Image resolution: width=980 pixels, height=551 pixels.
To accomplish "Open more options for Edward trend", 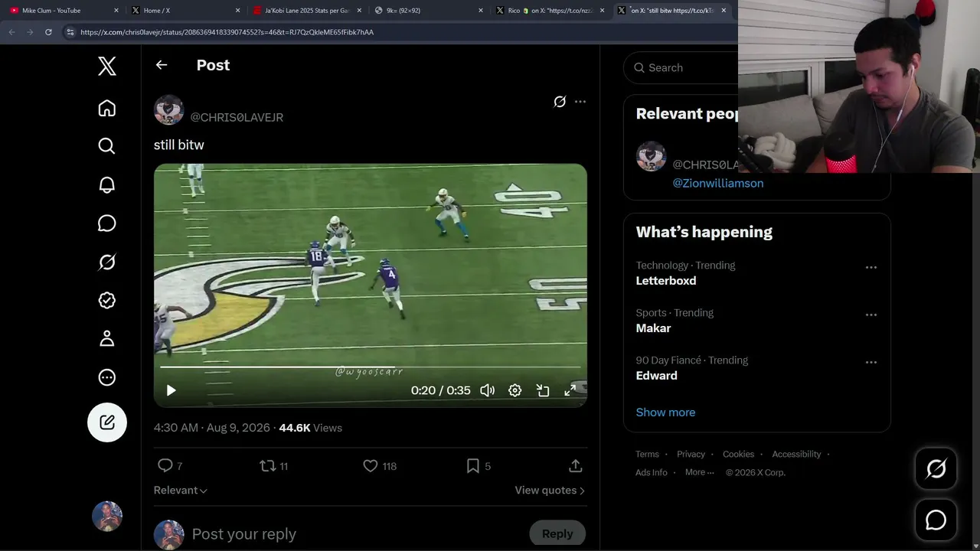I will pos(871,362).
